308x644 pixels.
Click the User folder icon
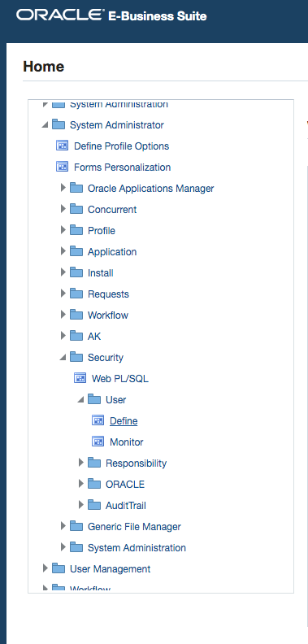click(94, 399)
